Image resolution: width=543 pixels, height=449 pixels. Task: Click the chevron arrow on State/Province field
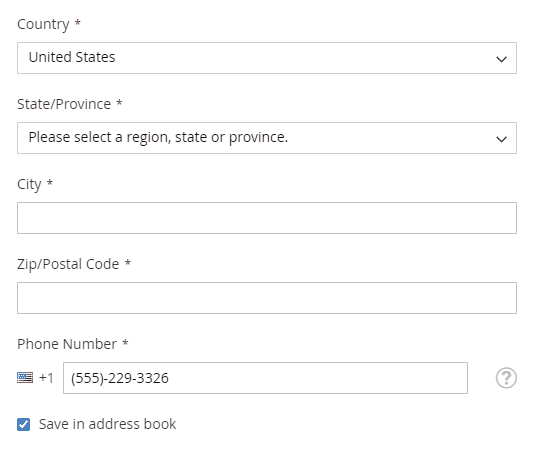click(501, 139)
